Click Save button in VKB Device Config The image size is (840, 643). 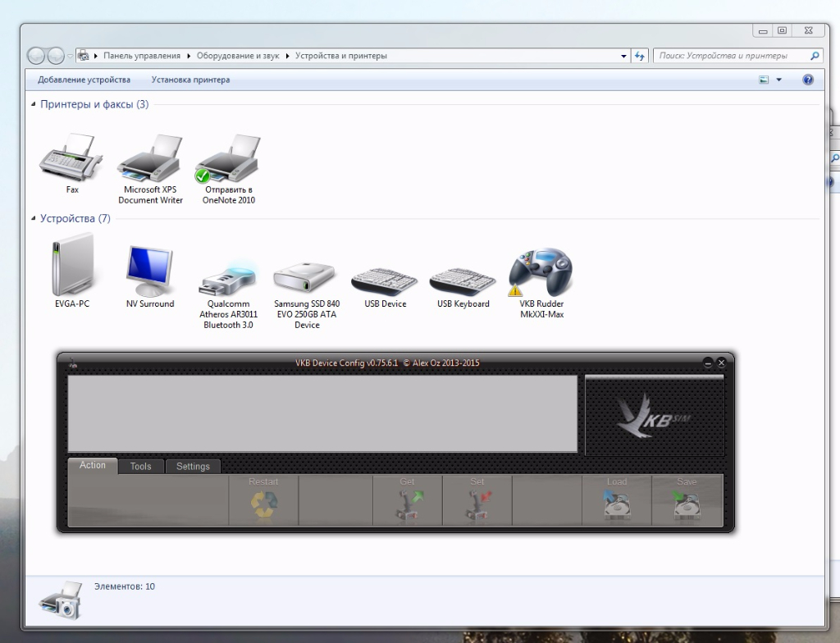tap(687, 501)
